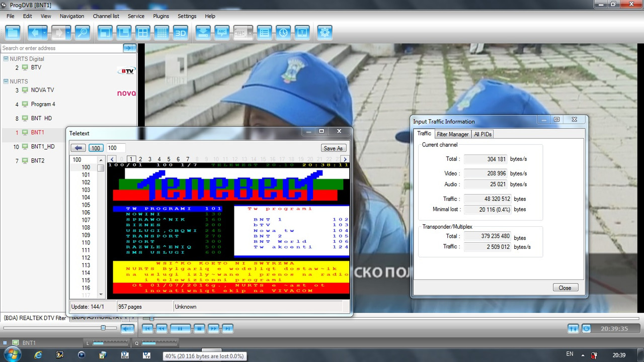
Task: Open the teletext T toolbar icon
Action: coord(302,33)
